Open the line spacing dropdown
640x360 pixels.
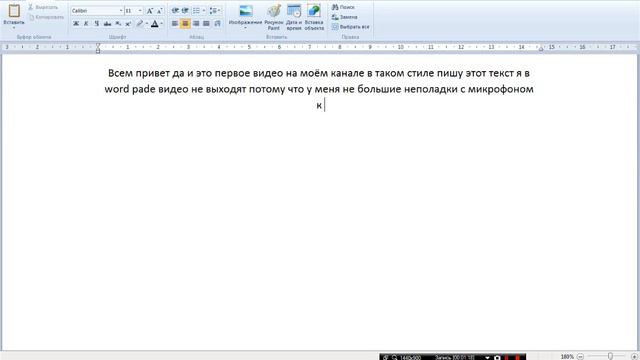click(215, 11)
